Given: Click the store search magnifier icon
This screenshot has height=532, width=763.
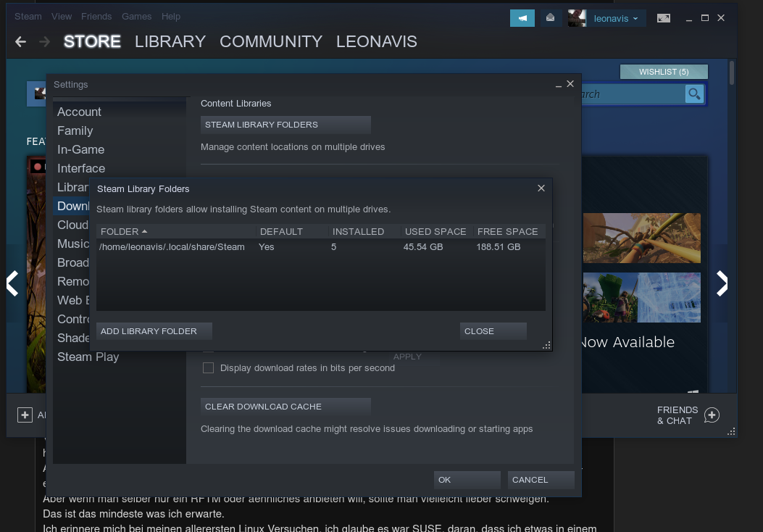Looking at the screenshot, I should [x=694, y=93].
